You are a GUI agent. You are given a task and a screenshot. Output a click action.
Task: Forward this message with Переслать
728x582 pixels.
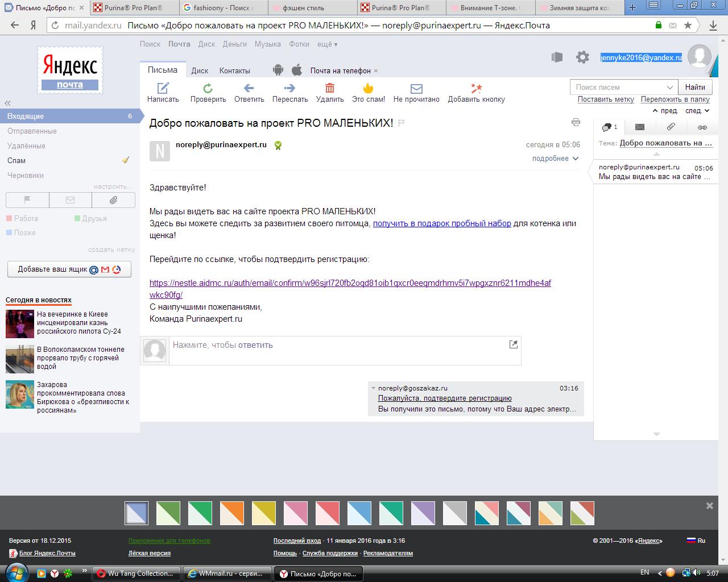point(290,93)
